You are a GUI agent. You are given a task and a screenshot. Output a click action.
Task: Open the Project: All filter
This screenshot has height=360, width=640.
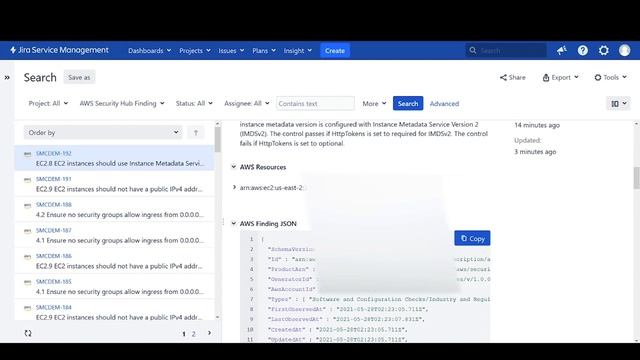point(48,103)
